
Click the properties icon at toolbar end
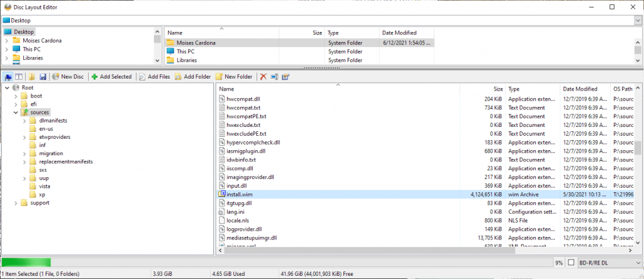tap(286, 77)
